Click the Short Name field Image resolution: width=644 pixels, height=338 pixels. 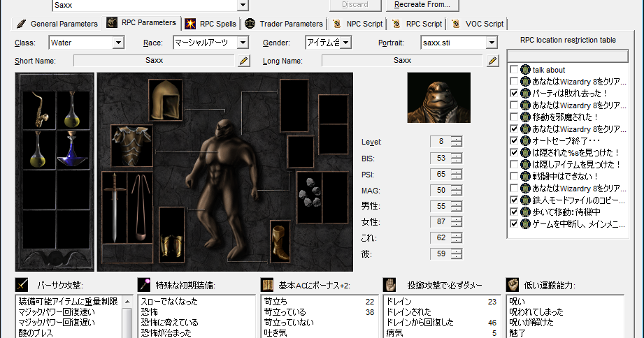154,61
